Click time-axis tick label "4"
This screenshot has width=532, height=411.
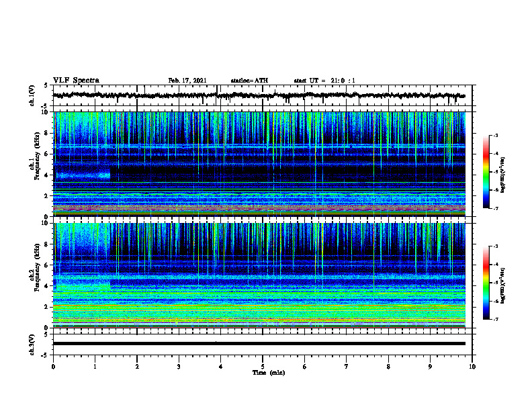[221, 367]
